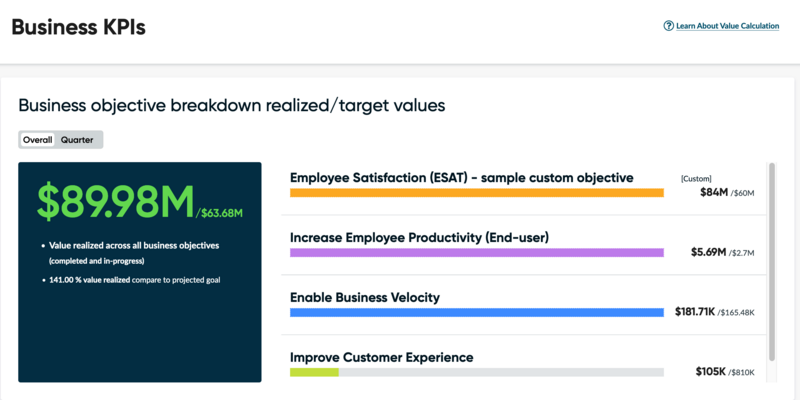This screenshot has width=800, height=400.
Task: Click the $84M realized value
Action: [714, 192]
